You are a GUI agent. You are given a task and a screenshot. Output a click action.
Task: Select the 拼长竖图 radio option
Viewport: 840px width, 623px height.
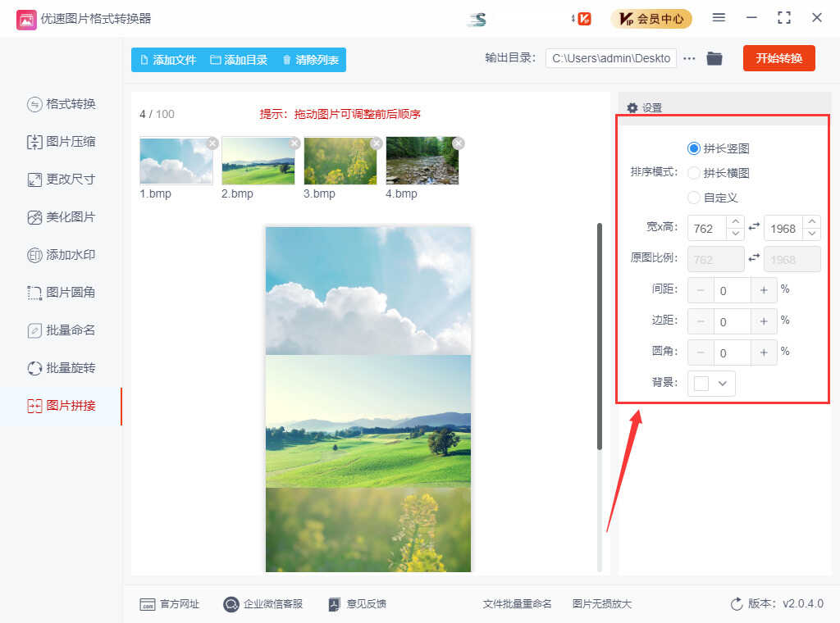(694, 148)
